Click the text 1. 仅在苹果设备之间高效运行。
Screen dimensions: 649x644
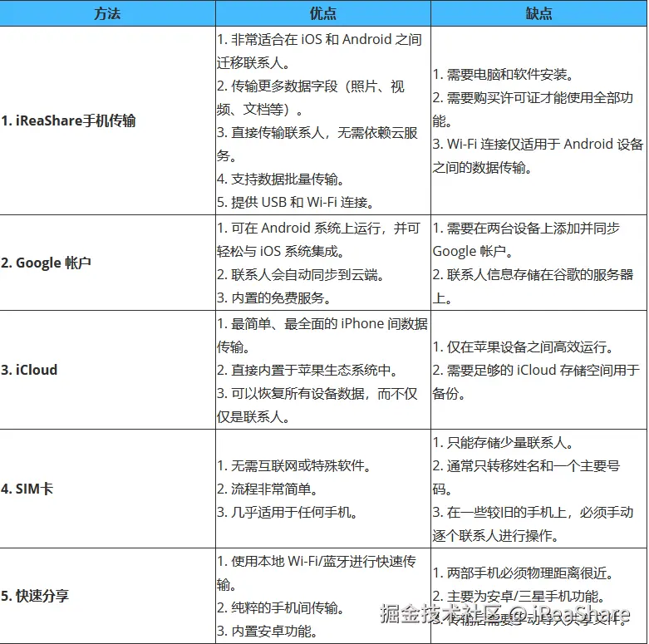524,347
